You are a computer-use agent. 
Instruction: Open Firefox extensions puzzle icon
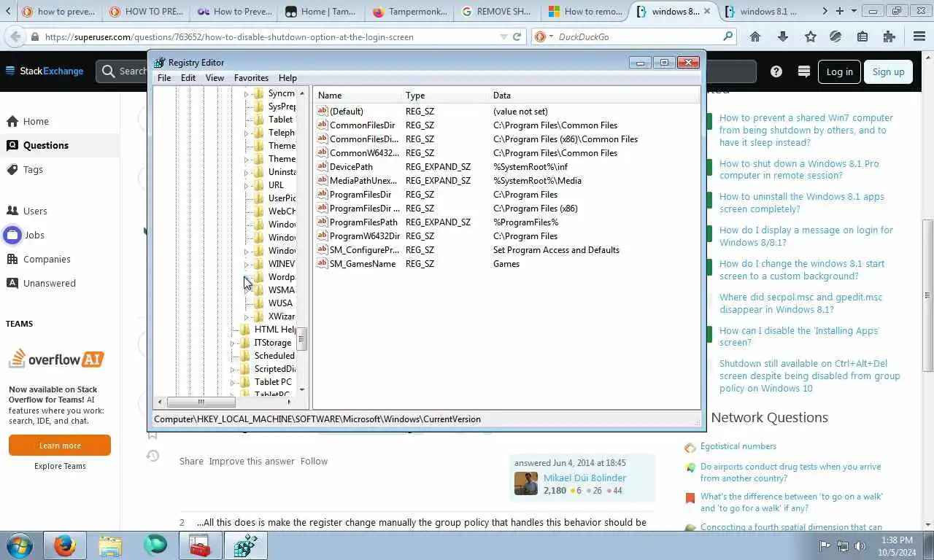889,36
